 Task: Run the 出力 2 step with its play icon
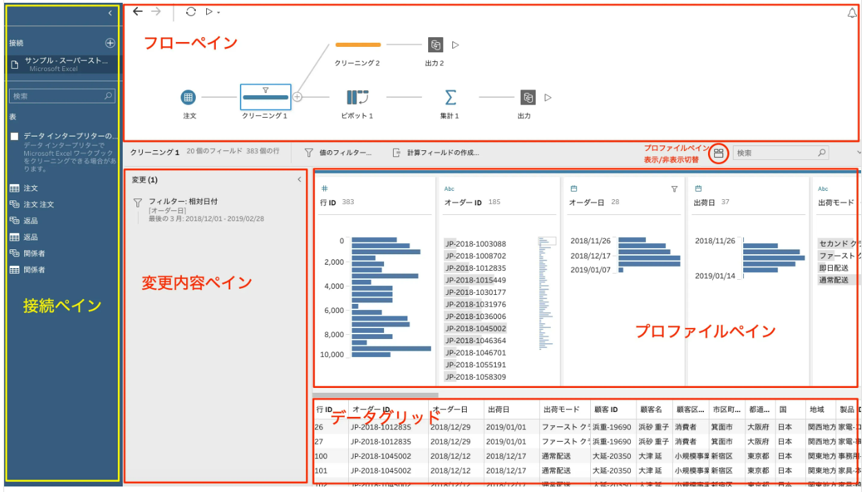[455, 45]
